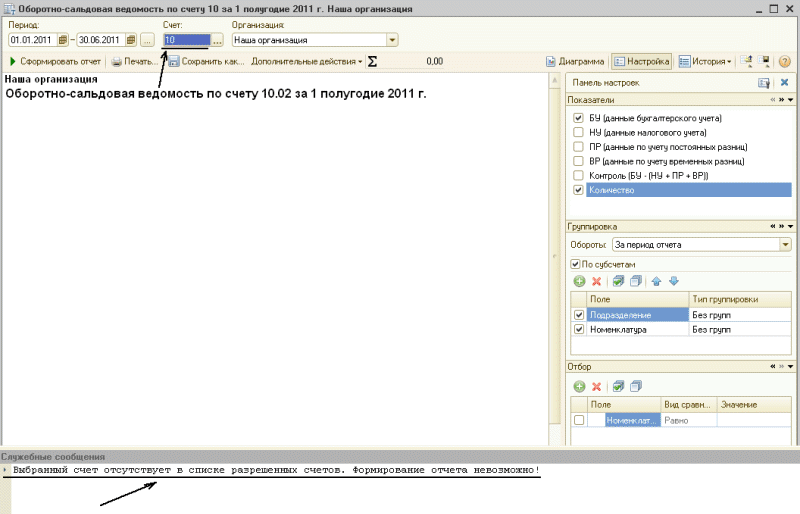
Task: Open the start date calendar picker
Action: point(62,40)
